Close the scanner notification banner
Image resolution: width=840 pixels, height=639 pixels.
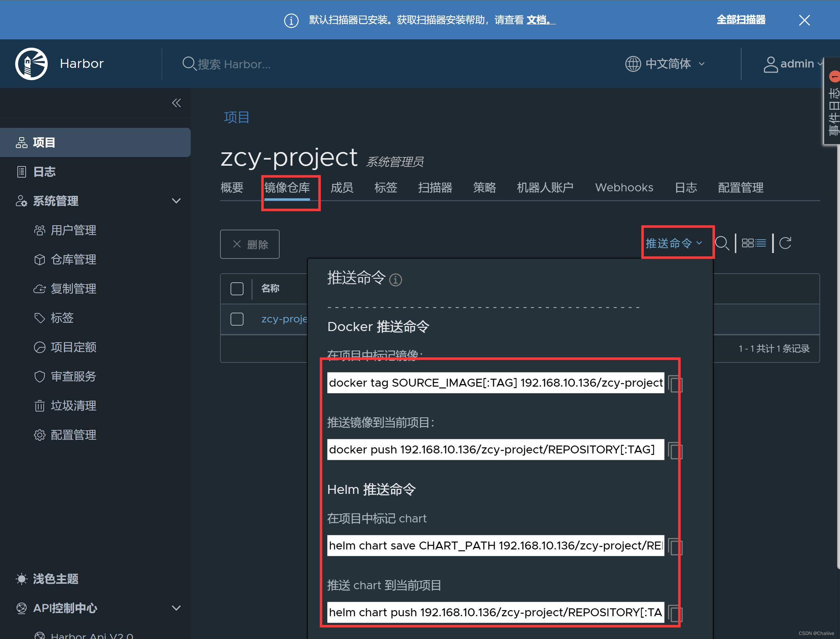(804, 20)
